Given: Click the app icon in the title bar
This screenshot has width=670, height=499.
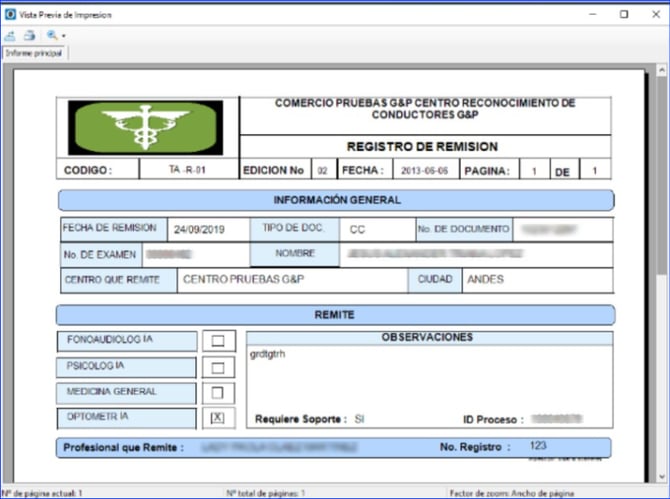Looking at the screenshot, I should [x=10, y=15].
